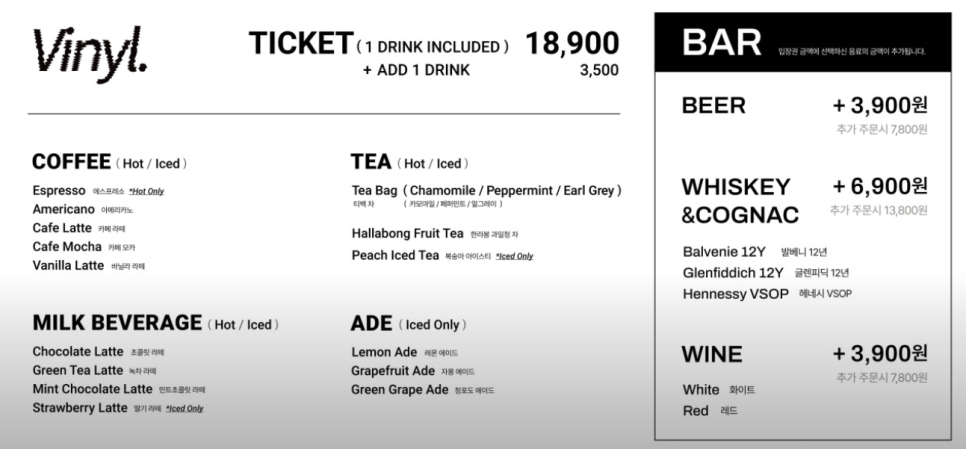
Task: Choose Peach Iced Tea
Action: (396, 255)
